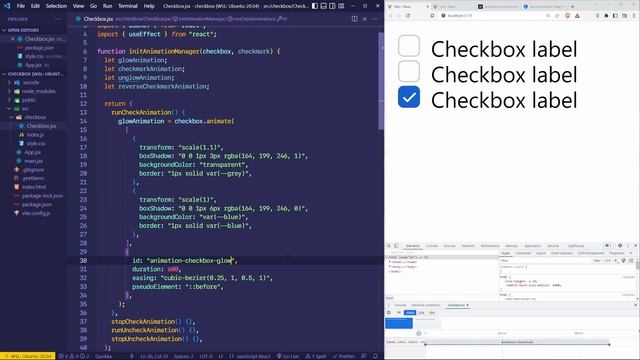This screenshot has height=360, width=640.
Task: Change Spaces indentation in status bar
Action: tap(184, 356)
